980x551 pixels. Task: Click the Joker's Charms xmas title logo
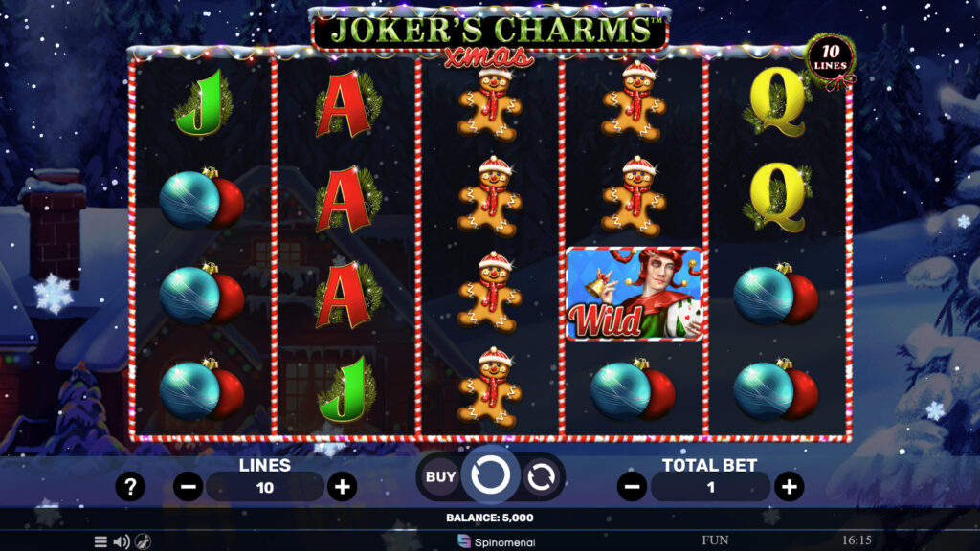click(x=491, y=34)
